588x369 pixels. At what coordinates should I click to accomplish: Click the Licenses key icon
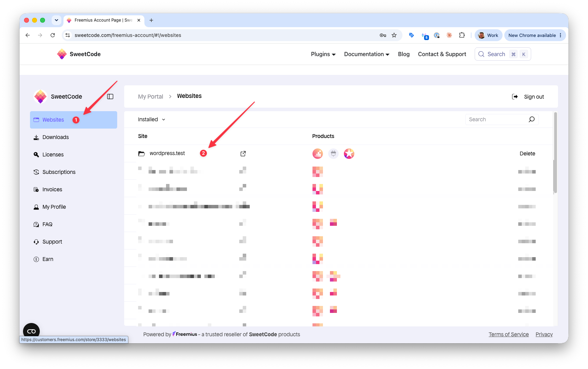[36, 155]
